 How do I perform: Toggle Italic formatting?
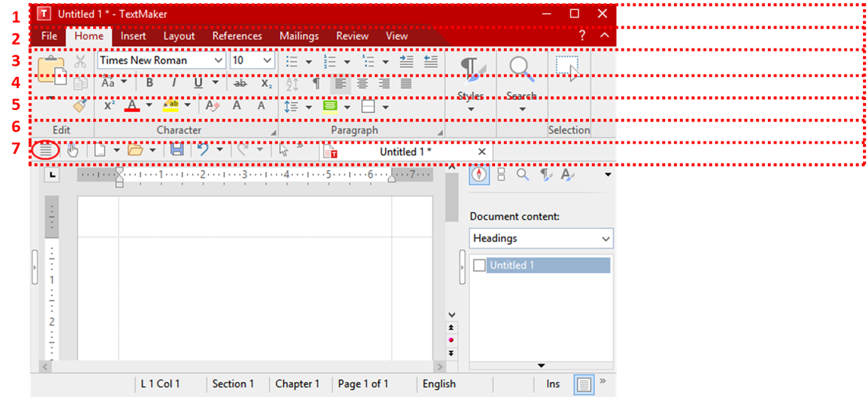click(174, 83)
